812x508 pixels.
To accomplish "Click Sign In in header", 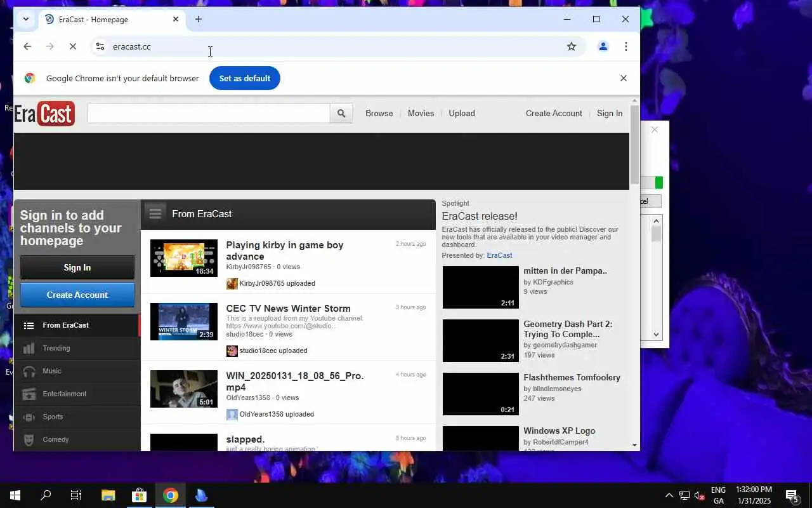I will [610, 113].
